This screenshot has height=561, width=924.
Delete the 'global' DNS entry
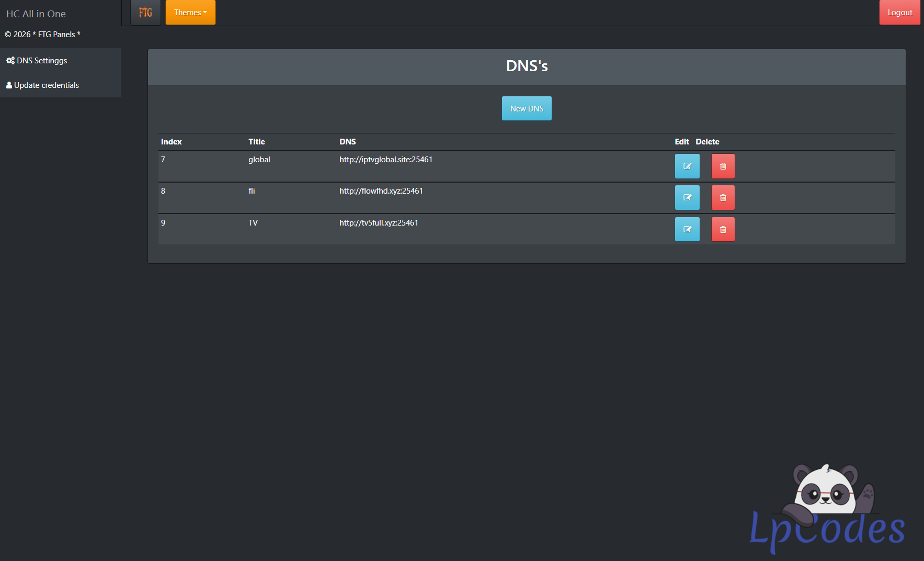pos(723,166)
